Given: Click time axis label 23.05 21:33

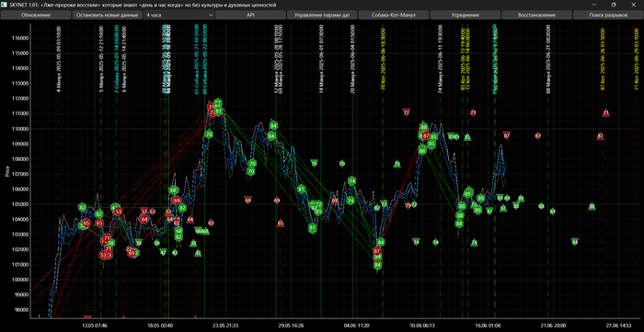Looking at the screenshot, I should 225,326.
